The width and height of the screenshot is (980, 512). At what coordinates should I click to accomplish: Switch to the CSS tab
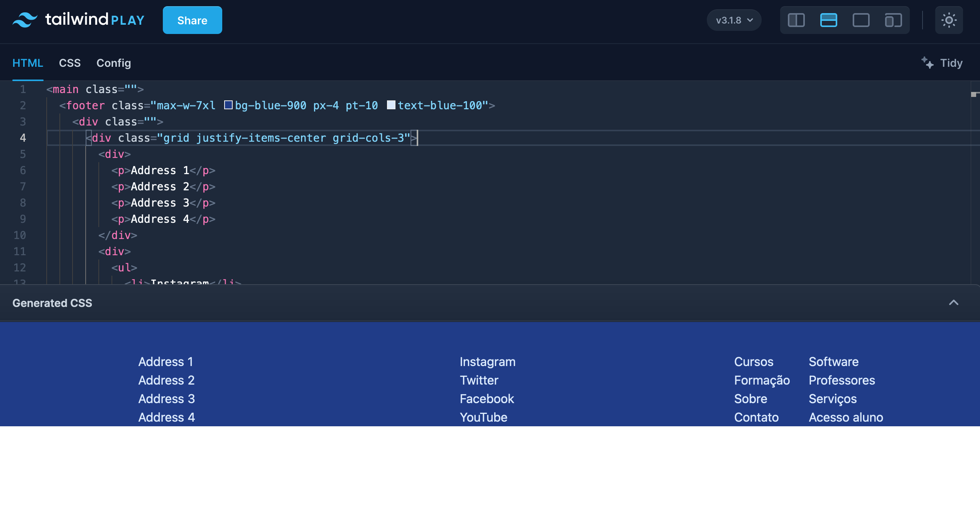click(x=70, y=63)
